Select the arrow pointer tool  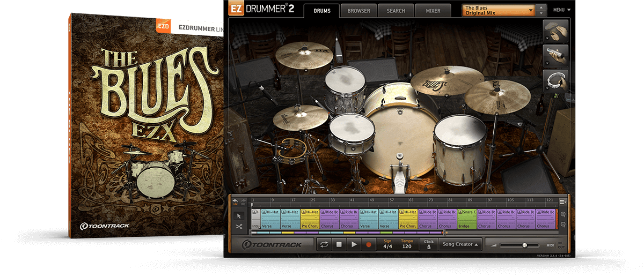[239, 216]
